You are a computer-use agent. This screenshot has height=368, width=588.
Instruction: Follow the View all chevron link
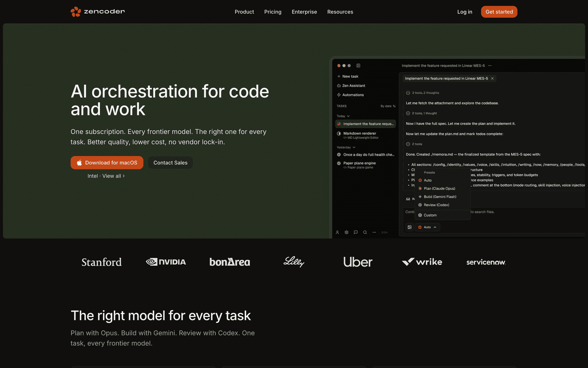(113, 176)
